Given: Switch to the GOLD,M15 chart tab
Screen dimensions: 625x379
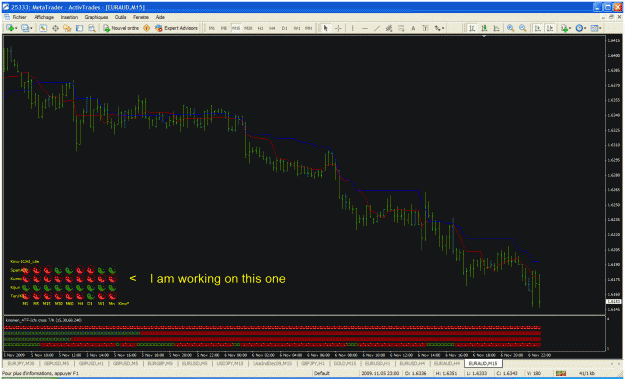Looking at the screenshot, I should click(x=345, y=363).
